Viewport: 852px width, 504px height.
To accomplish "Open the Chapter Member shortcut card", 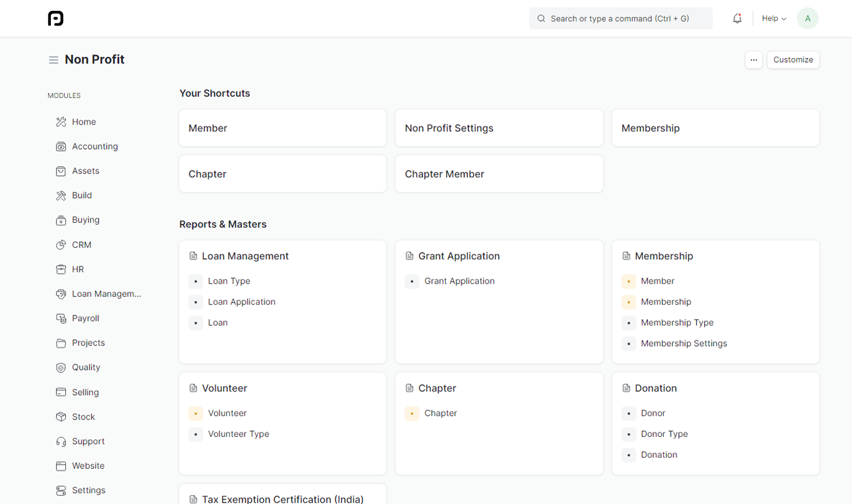I will click(498, 174).
